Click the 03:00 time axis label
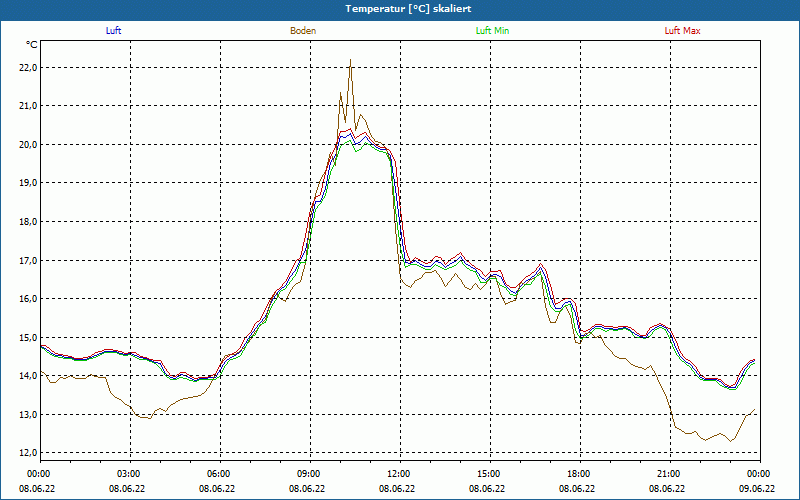800x500 pixels. pos(131,474)
